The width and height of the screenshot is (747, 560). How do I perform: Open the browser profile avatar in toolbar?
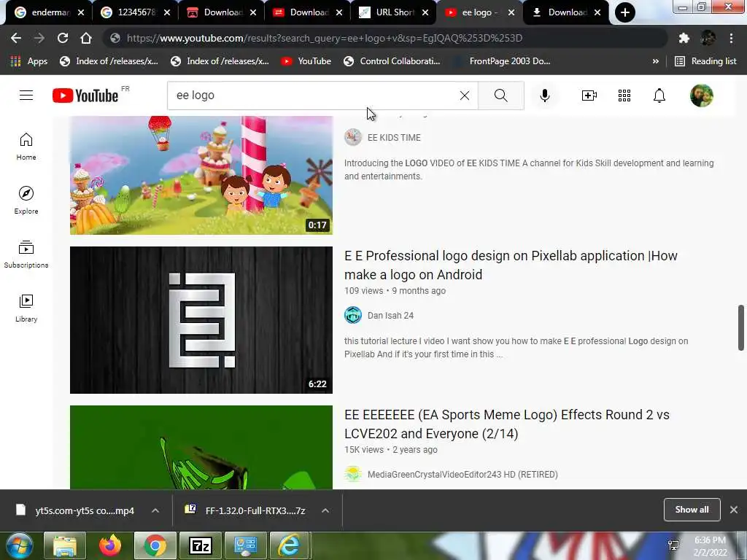click(x=708, y=38)
